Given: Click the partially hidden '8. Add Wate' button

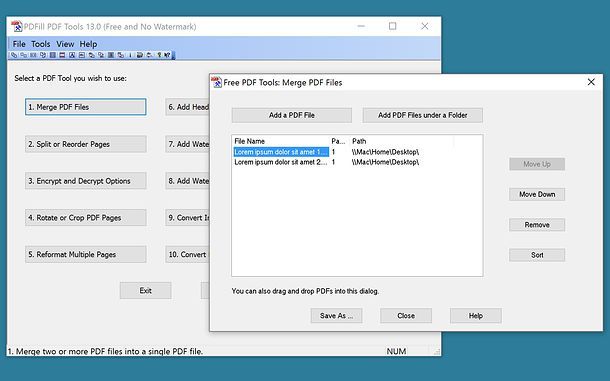Looking at the screenshot, I should (188, 181).
